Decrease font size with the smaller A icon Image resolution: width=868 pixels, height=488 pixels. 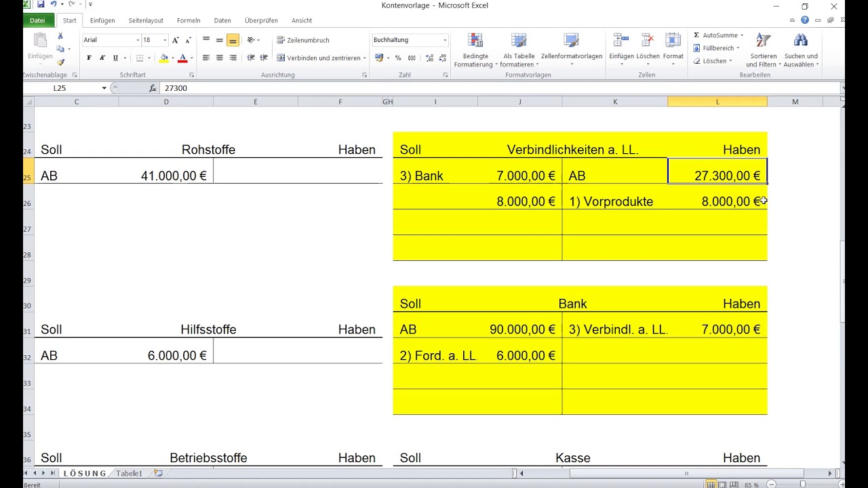click(x=187, y=40)
